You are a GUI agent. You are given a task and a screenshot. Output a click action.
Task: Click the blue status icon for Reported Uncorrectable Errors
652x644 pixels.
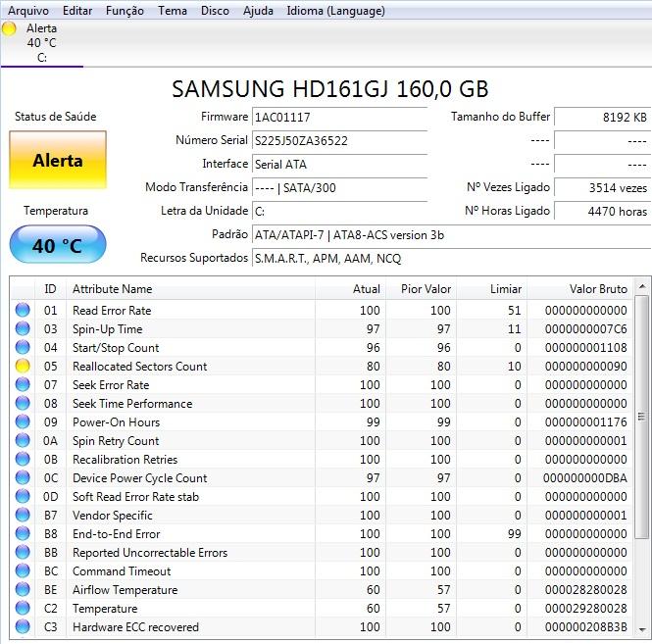(23, 552)
